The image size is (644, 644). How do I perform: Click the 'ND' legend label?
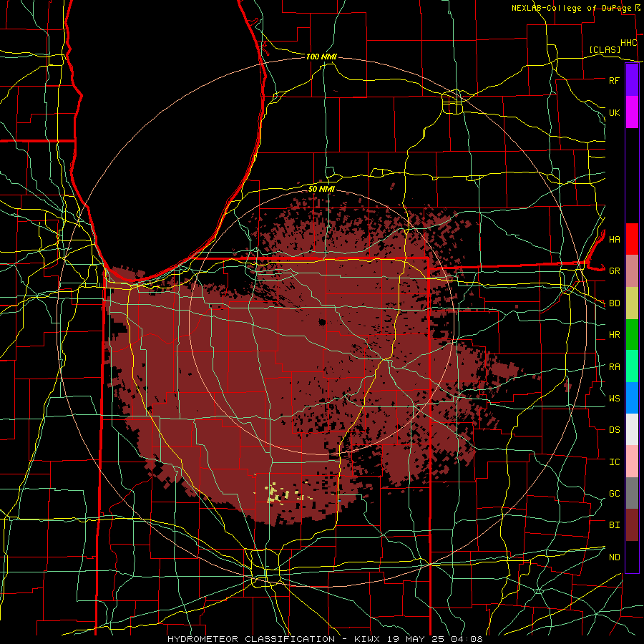(614, 557)
